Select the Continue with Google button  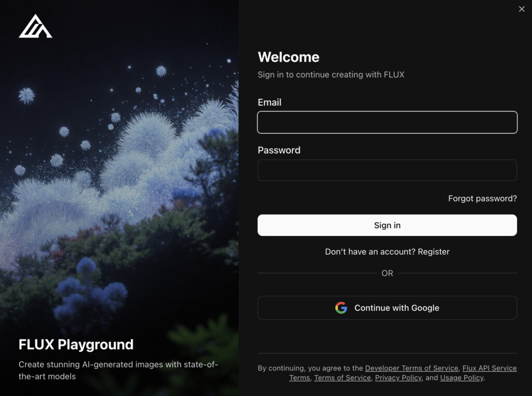(387, 308)
